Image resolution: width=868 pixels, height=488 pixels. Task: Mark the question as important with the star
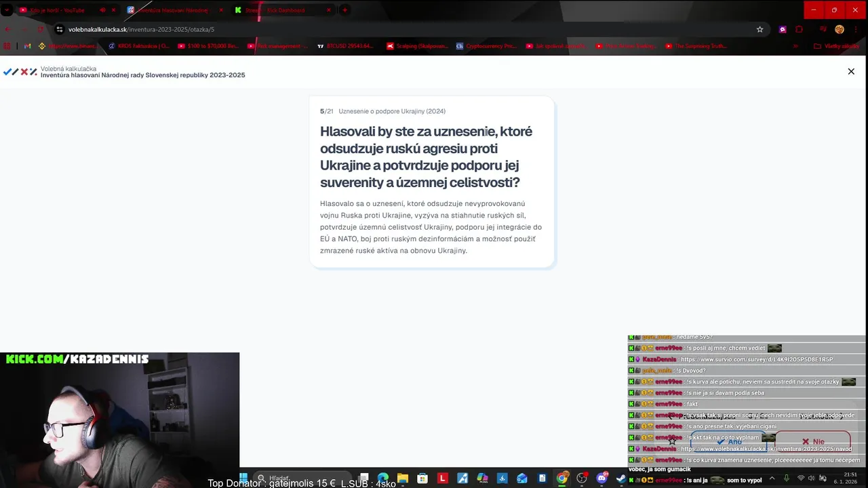(x=672, y=441)
